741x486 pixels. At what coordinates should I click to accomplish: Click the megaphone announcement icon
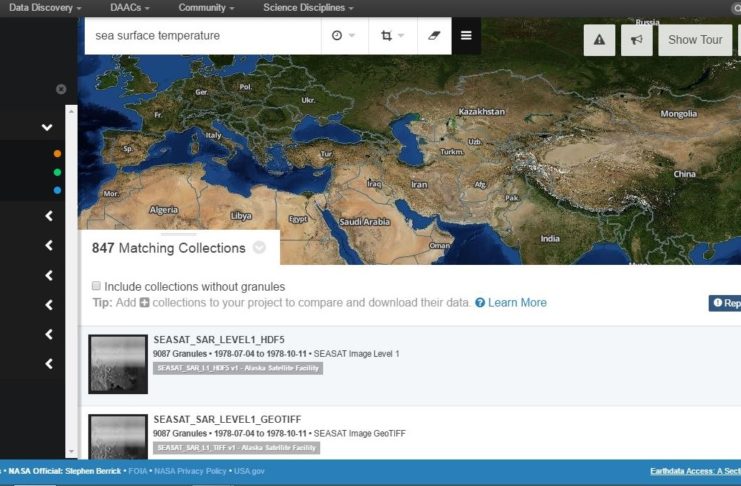[635, 40]
